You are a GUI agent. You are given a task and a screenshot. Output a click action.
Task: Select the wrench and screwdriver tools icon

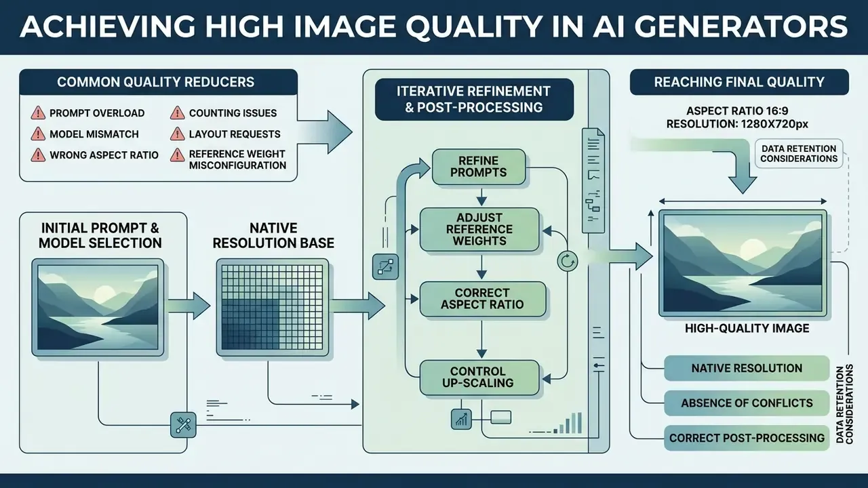(x=183, y=425)
